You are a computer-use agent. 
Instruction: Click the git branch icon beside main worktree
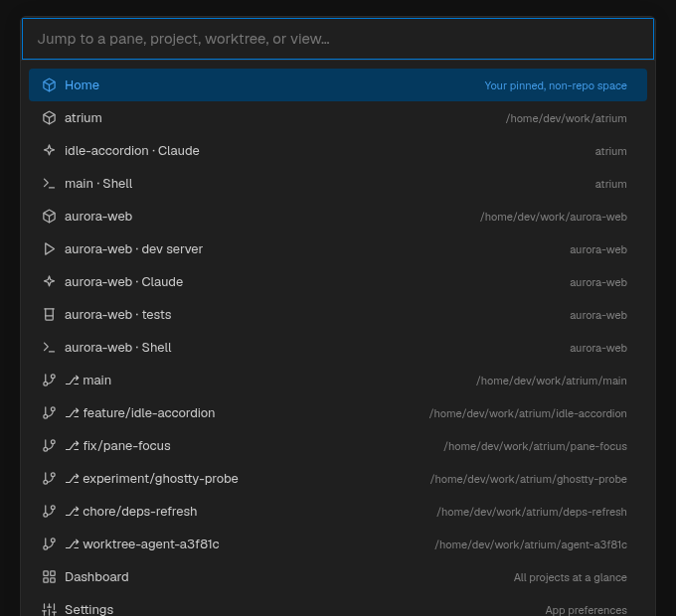[49, 380]
